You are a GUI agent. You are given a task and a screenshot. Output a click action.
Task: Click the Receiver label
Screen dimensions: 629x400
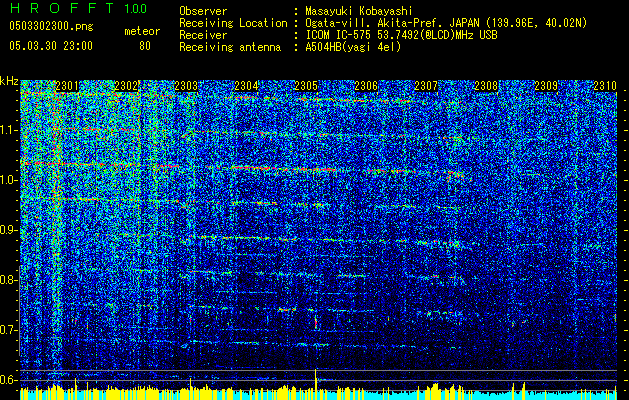click(203, 35)
